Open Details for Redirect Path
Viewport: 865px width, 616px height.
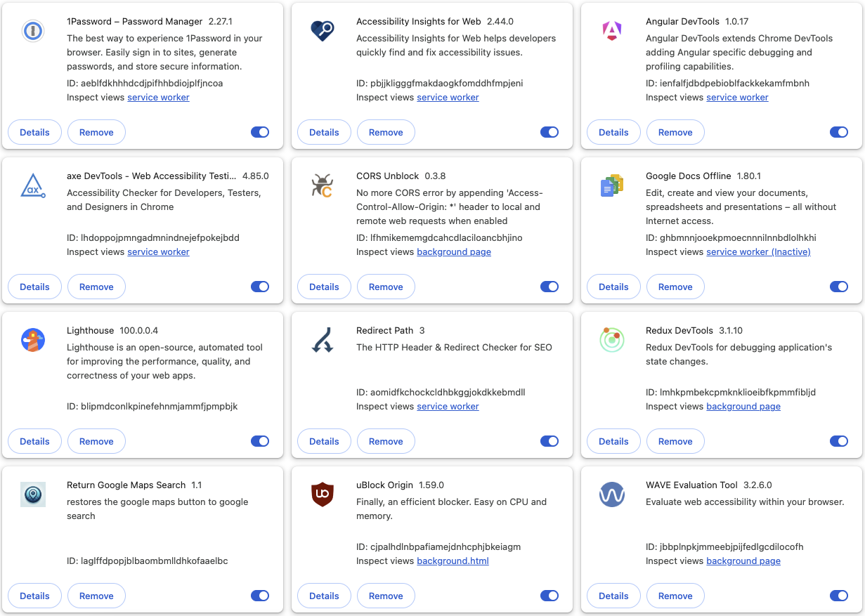[324, 441]
